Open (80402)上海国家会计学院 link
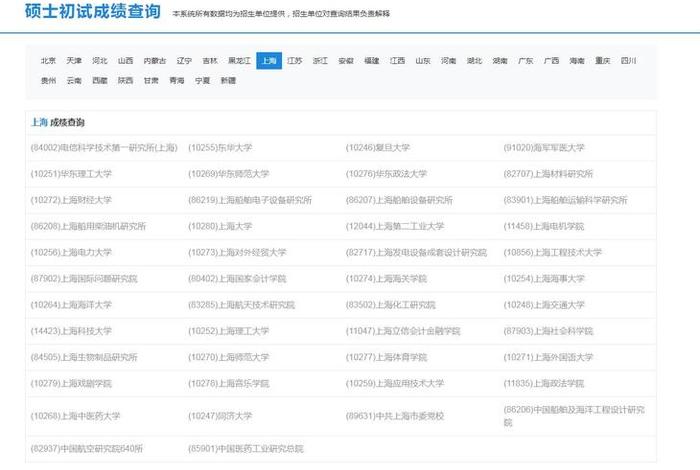This screenshot has height=470, width=700. 237,279
